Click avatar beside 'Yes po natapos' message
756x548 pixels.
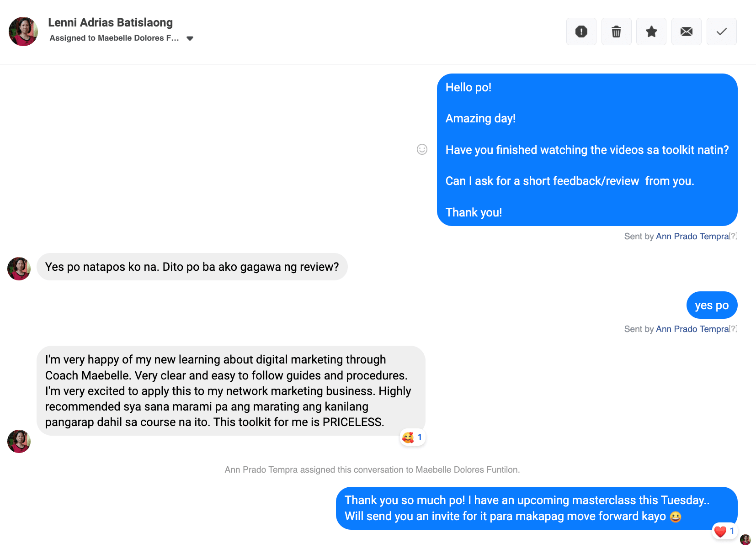(x=19, y=269)
